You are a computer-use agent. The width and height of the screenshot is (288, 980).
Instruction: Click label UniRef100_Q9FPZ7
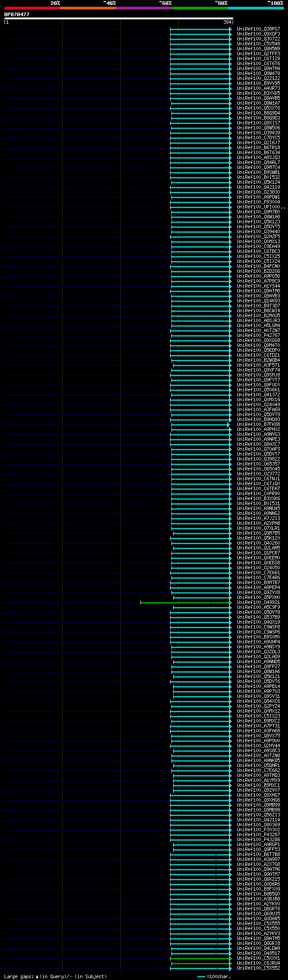pos(258,666)
